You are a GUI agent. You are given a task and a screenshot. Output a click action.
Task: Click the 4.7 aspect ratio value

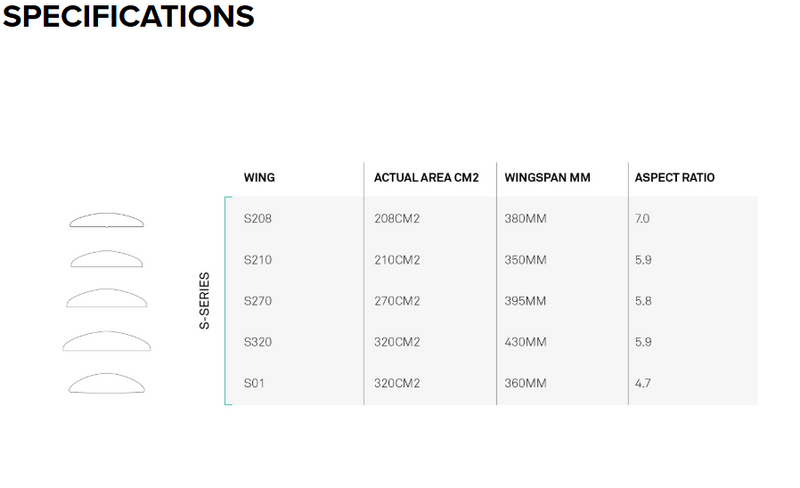click(643, 383)
